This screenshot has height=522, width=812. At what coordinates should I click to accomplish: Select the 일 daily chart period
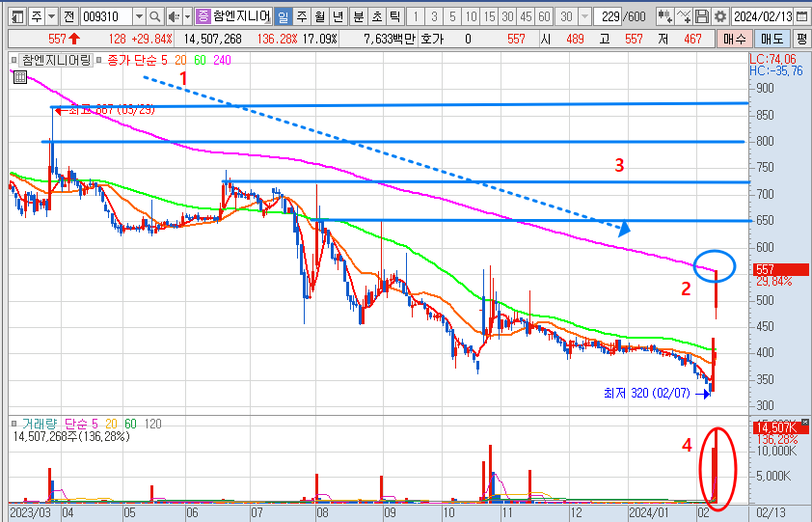[x=283, y=16]
